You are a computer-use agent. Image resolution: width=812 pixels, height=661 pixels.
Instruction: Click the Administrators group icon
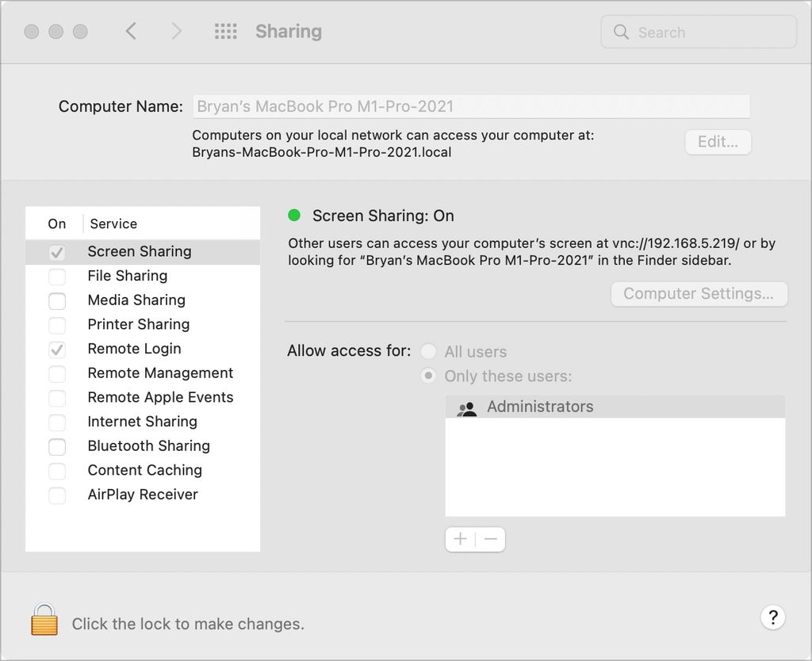pos(466,407)
